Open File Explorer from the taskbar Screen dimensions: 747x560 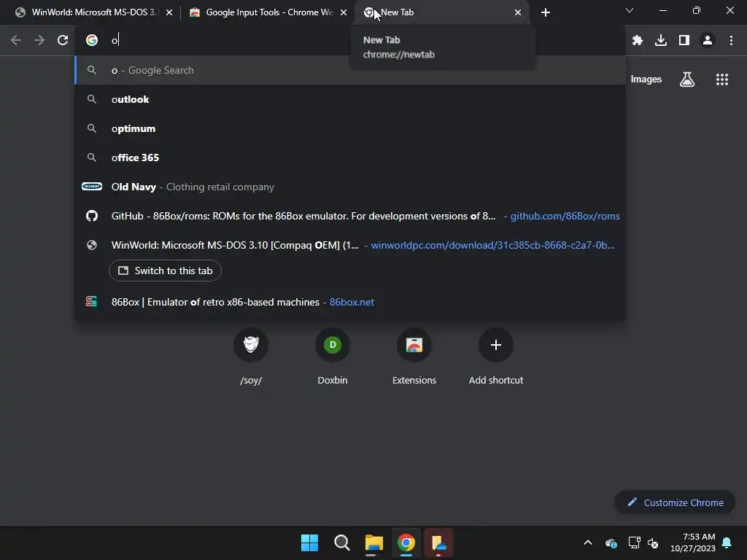pyautogui.click(x=374, y=542)
